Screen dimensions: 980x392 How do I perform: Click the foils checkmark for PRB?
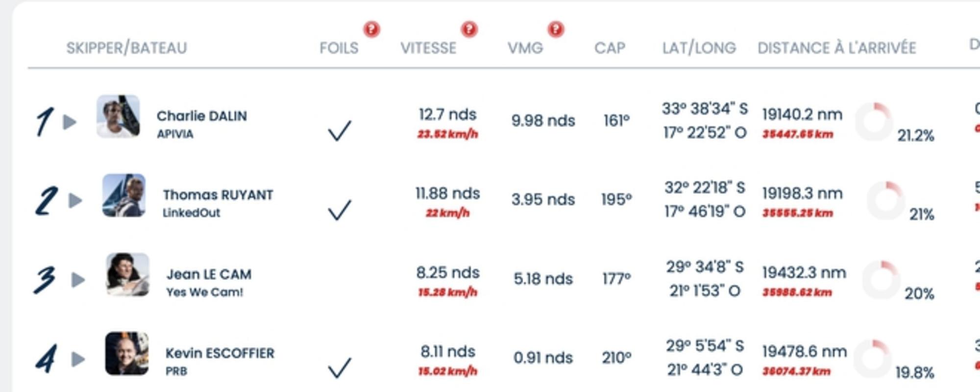pos(340,368)
